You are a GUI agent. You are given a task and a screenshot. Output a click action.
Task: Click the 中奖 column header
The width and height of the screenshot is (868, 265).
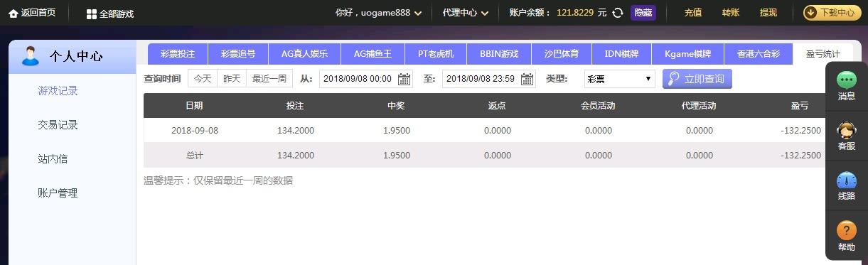coord(396,106)
